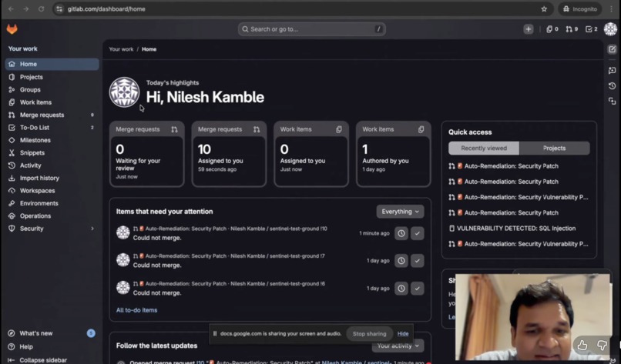Open browser three-dot menu
The image size is (621, 364).
[612, 8]
